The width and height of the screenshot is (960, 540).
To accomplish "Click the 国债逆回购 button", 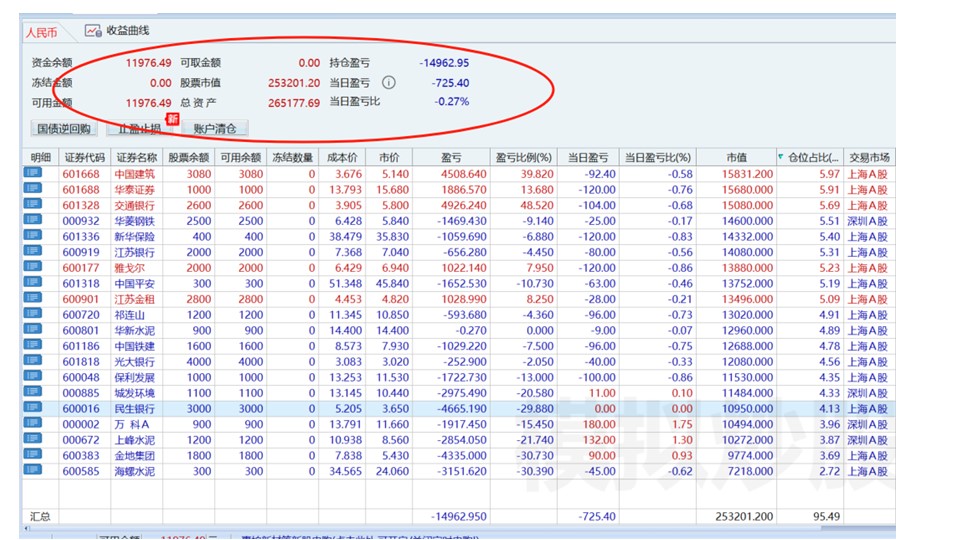I will (64, 129).
